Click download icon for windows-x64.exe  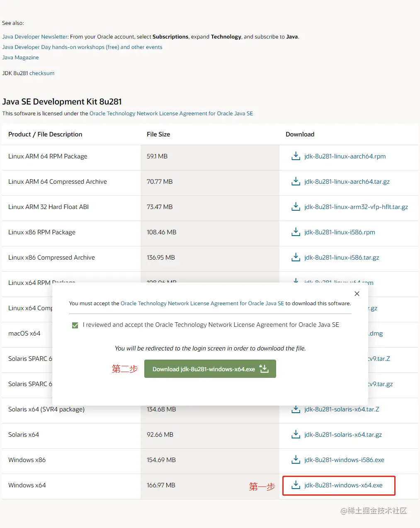click(296, 485)
